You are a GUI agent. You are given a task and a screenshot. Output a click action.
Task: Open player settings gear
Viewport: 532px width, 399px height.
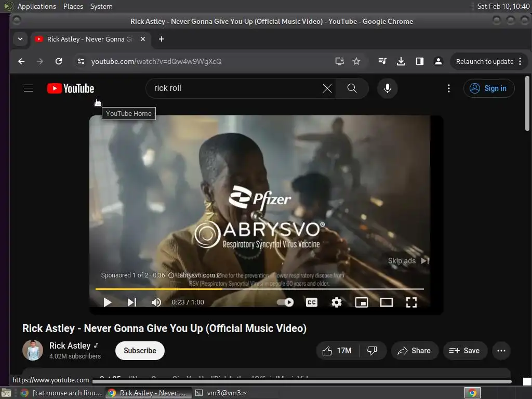pyautogui.click(x=337, y=302)
